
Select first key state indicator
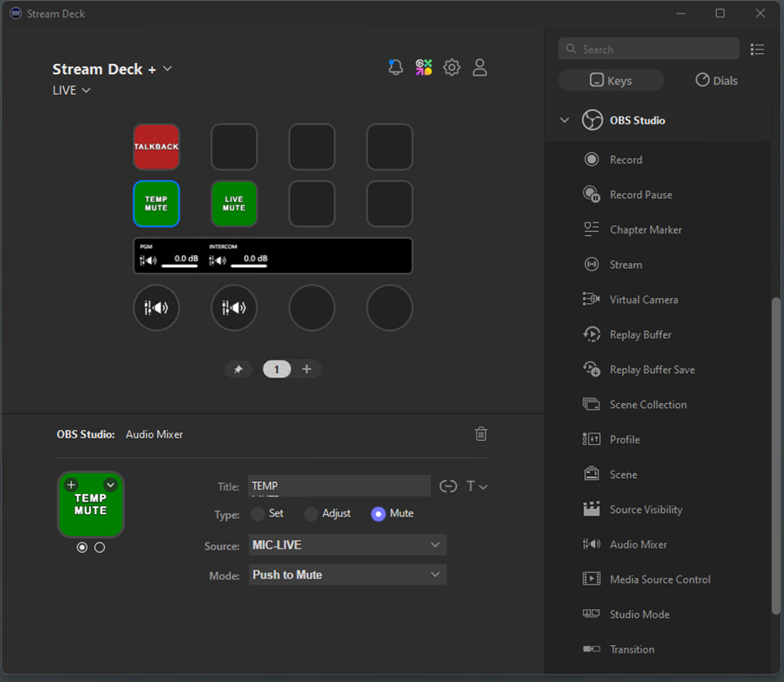point(82,548)
